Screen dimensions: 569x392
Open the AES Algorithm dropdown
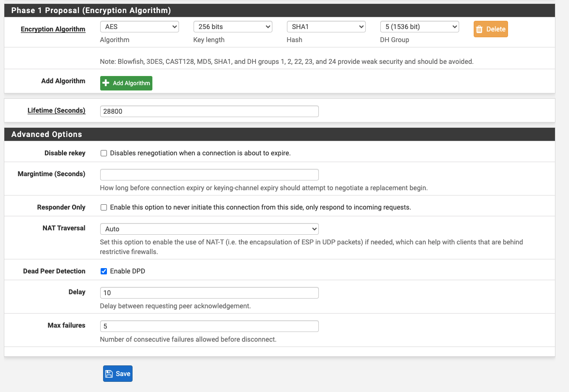click(x=139, y=27)
